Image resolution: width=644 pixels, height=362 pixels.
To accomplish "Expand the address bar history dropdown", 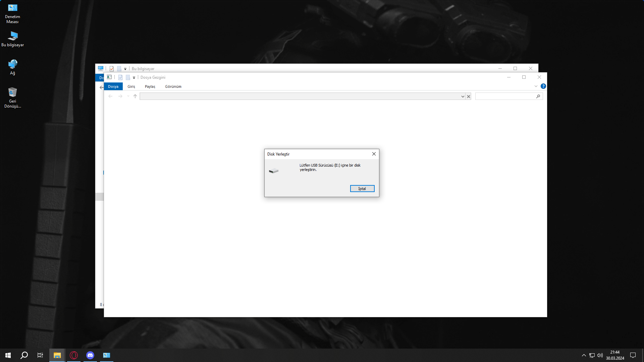I will pos(463,97).
